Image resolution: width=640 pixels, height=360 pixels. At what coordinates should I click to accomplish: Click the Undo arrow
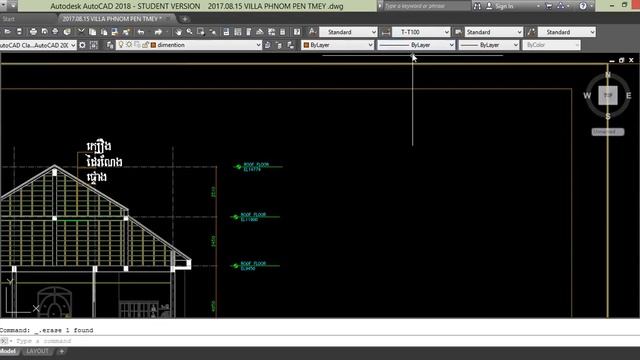click(x=141, y=32)
